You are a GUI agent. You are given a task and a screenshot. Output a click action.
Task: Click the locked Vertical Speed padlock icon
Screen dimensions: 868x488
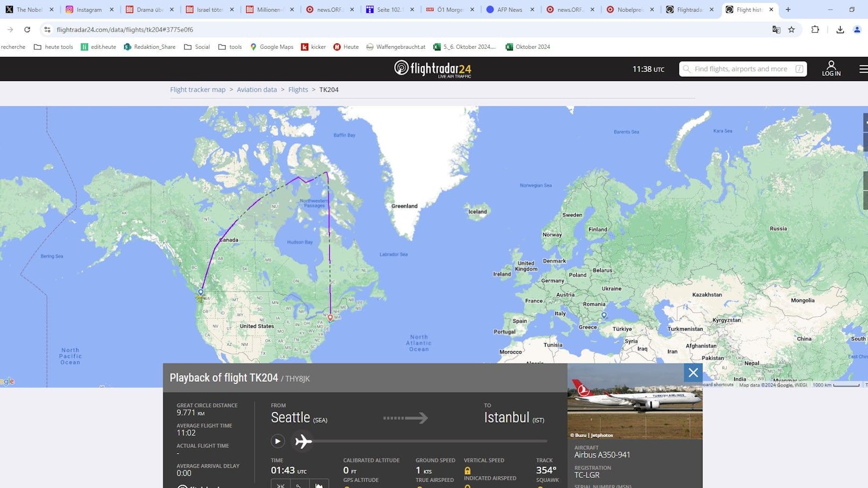click(x=467, y=471)
